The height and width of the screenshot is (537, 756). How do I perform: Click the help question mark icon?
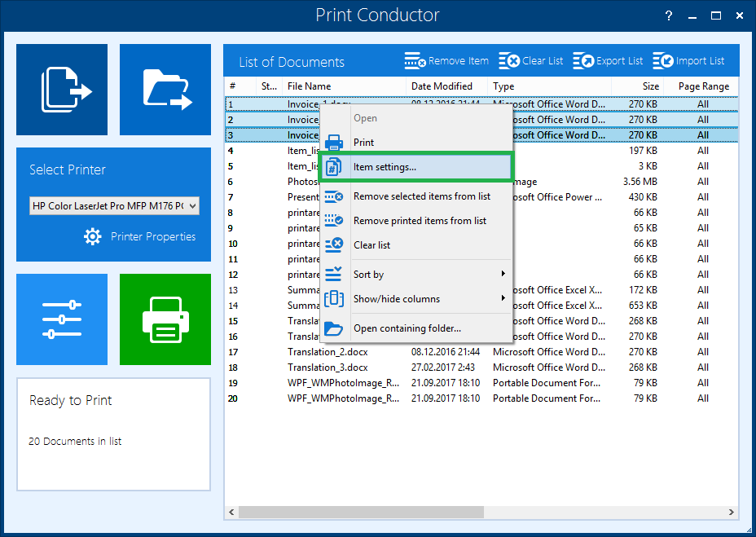pos(668,15)
